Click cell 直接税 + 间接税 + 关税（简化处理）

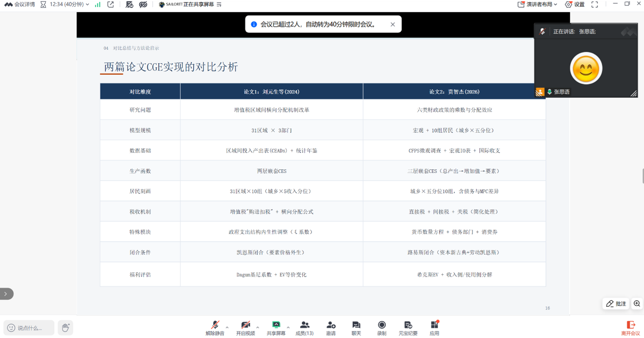click(454, 212)
